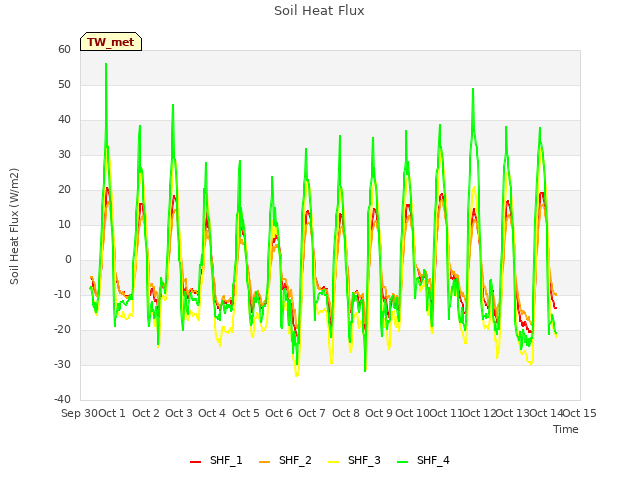Click the TW_met annotation label
640x480 pixels.
coord(111,42)
